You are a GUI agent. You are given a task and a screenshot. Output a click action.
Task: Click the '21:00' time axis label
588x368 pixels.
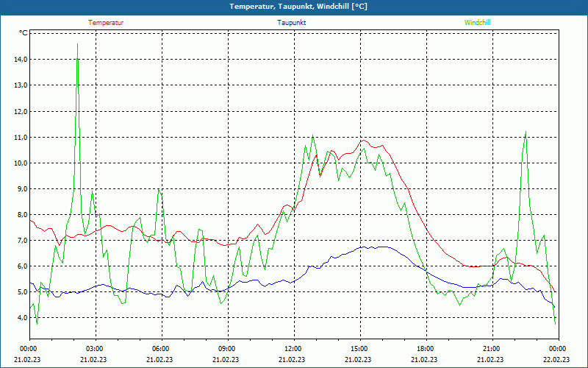490,349
